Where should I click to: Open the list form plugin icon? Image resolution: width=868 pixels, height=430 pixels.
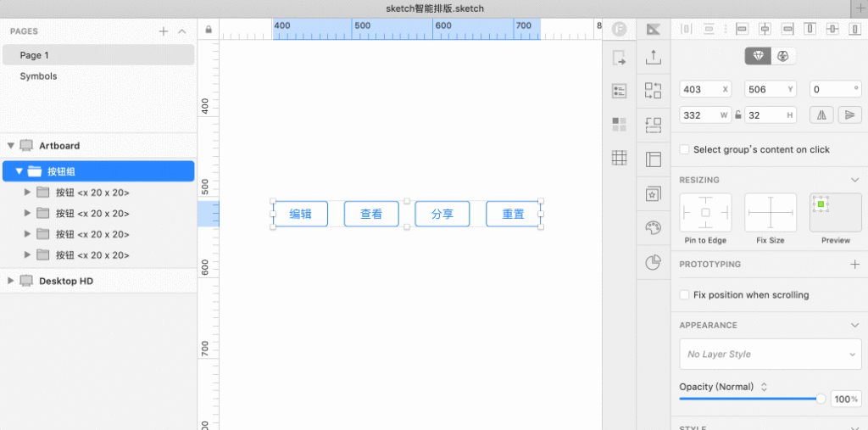point(619,92)
